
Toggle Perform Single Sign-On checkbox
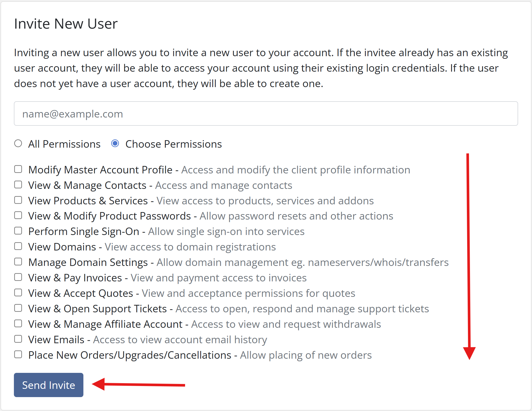coord(18,231)
